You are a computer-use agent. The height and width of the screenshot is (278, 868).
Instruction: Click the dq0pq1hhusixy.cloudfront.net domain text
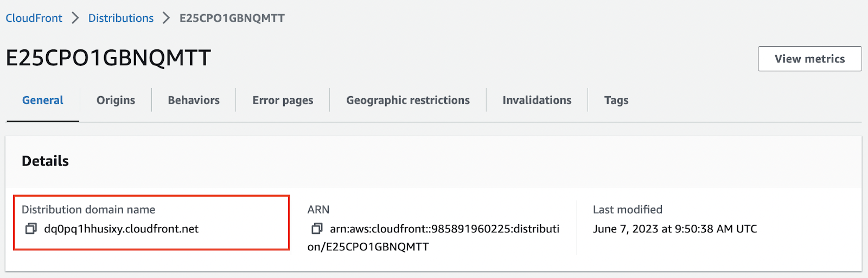click(122, 229)
